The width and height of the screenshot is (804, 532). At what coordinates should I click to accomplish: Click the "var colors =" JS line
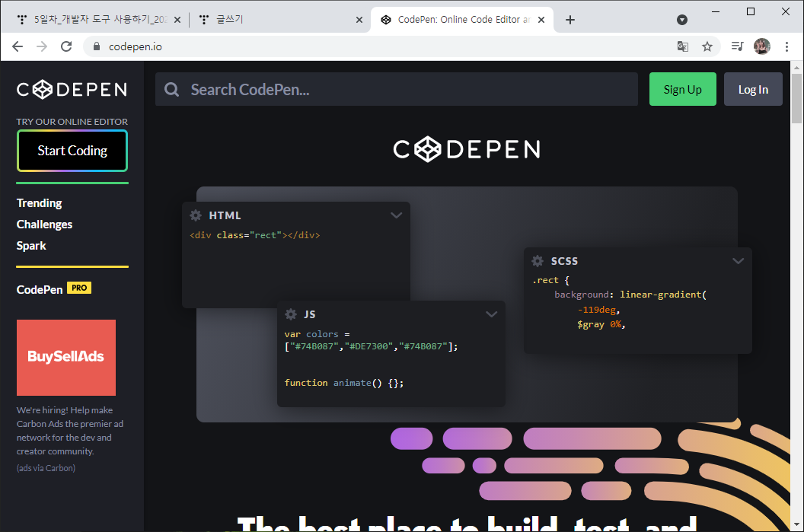click(x=317, y=334)
